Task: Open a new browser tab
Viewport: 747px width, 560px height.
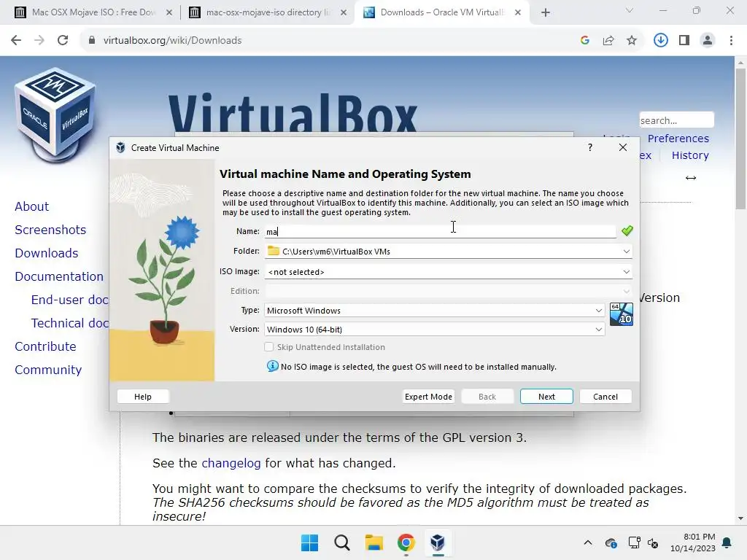Action: (546, 12)
